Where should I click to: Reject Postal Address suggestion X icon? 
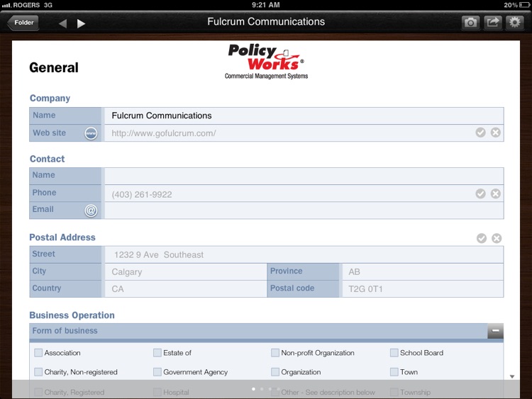tap(497, 238)
